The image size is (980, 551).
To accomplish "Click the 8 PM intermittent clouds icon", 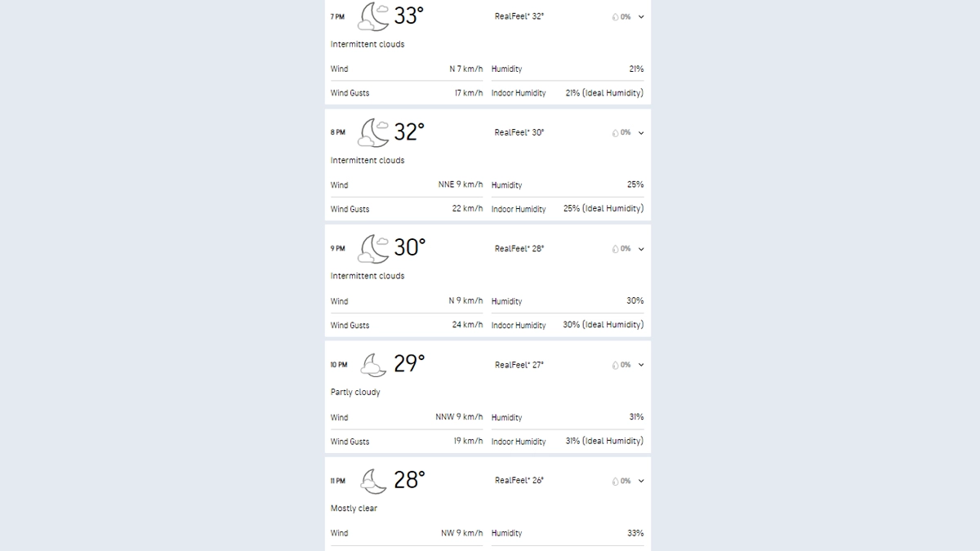I will [x=374, y=132].
